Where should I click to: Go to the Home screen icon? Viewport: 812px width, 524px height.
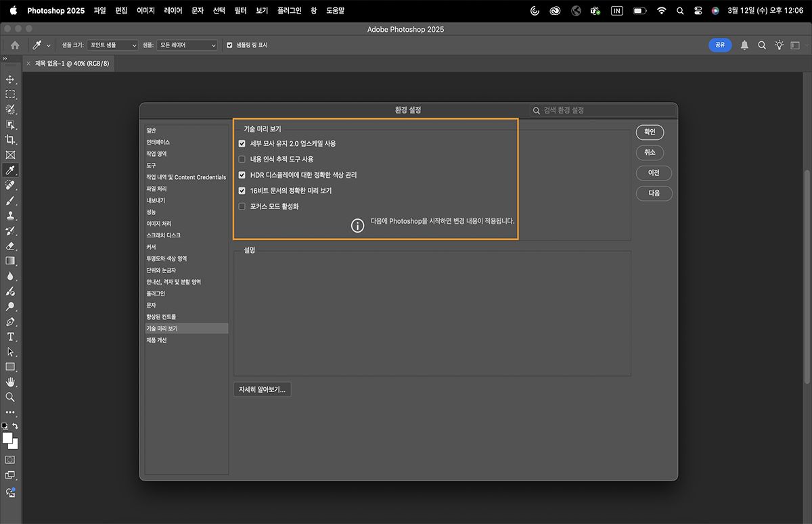[x=15, y=45]
